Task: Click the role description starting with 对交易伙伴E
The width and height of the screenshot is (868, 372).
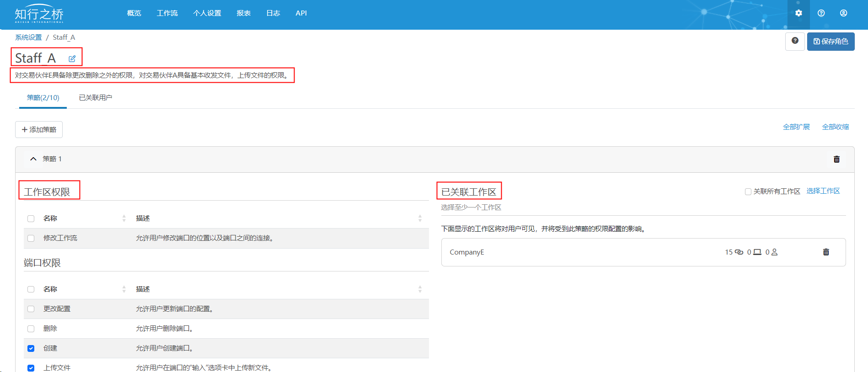Action: click(x=153, y=75)
